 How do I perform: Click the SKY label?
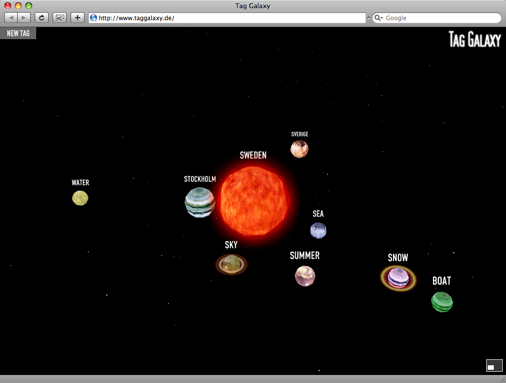(231, 245)
